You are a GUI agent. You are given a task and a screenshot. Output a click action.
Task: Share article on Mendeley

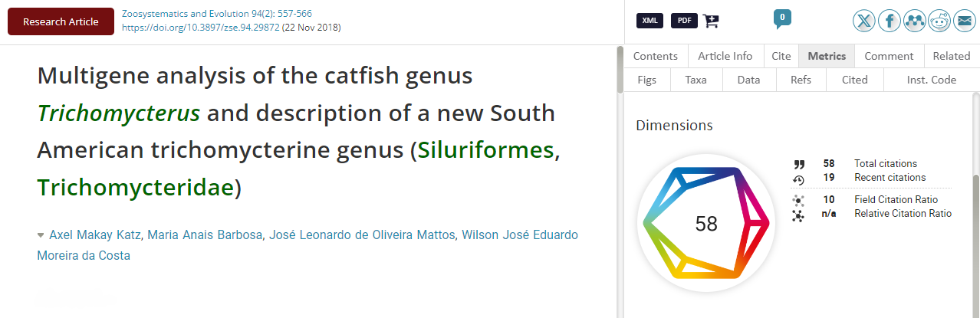coord(914,21)
